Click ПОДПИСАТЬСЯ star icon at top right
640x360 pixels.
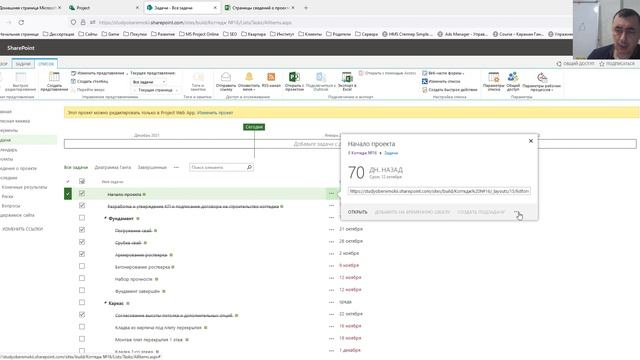[x=602, y=64]
